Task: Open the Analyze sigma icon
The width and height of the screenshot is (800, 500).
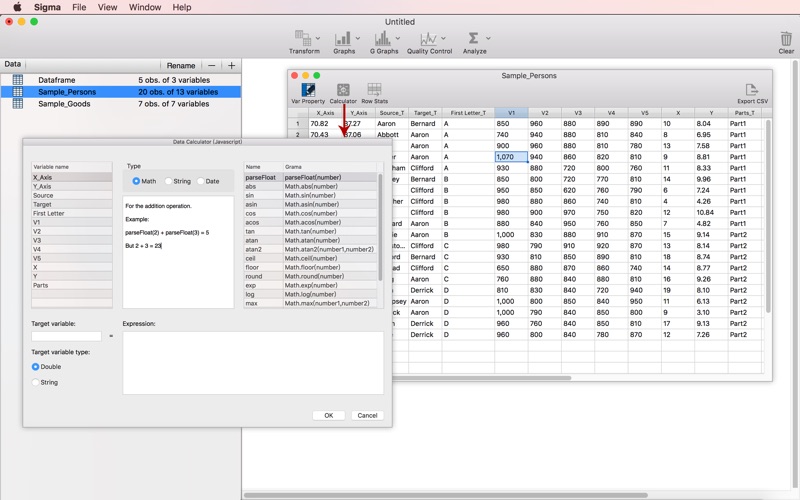Action: [x=473, y=38]
